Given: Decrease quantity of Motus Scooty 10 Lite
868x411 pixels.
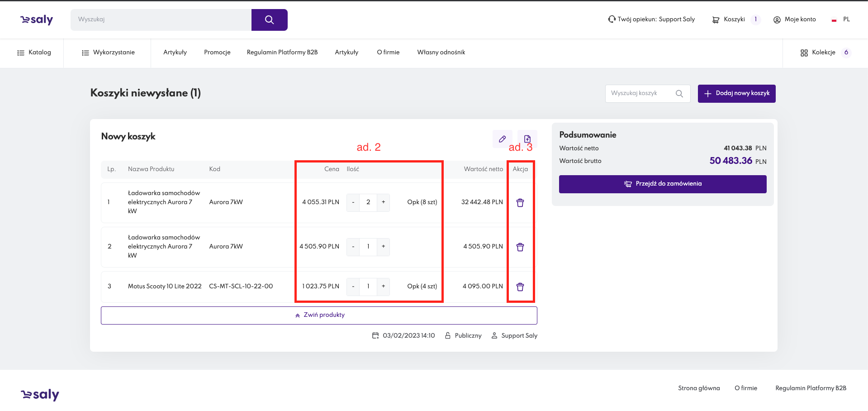Looking at the screenshot, I should pos(353,287).
